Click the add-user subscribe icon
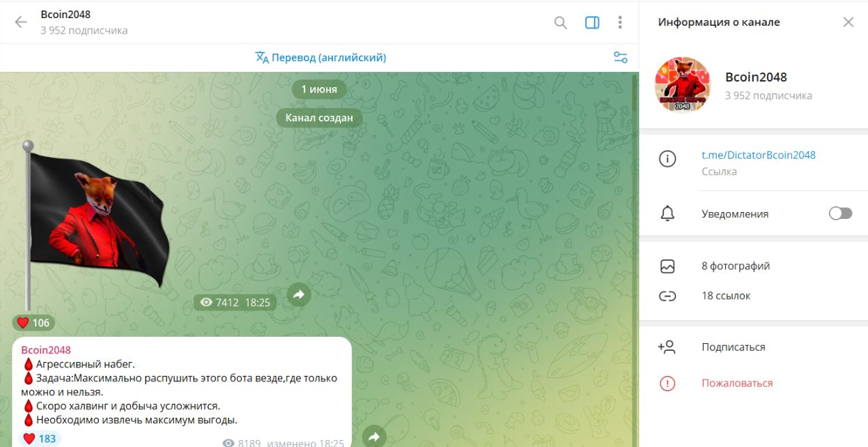The height and width of the screenshot is (447, 868). click(667, 347)
